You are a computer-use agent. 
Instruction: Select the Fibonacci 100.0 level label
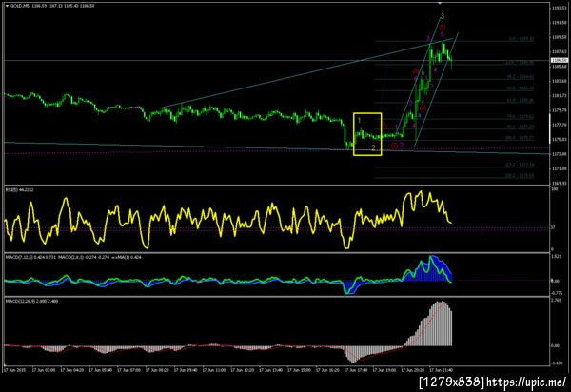pos(520,138)
